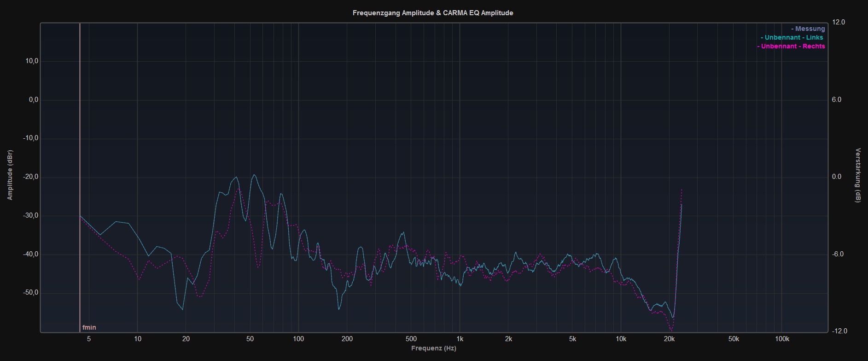This screenshot has height=361, width=868.
Task: Click the 10,0 tick on amplitude axis
Action: [31, 61]
